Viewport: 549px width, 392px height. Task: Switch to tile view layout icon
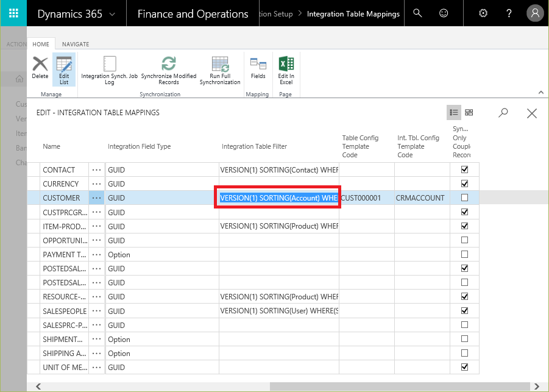click(x=469, y=112)
